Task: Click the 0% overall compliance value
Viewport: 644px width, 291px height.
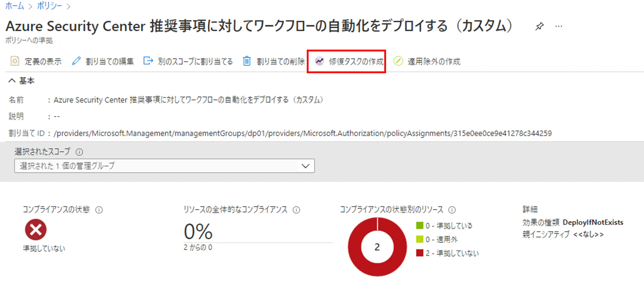Action: pos(198,231)
